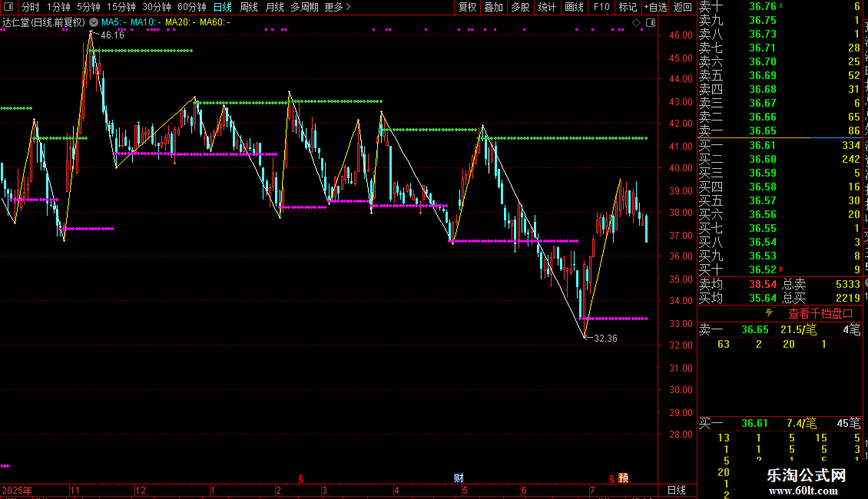Open F10 company info
The height and width of the screenshot is (499, 868).
[601, 7]
